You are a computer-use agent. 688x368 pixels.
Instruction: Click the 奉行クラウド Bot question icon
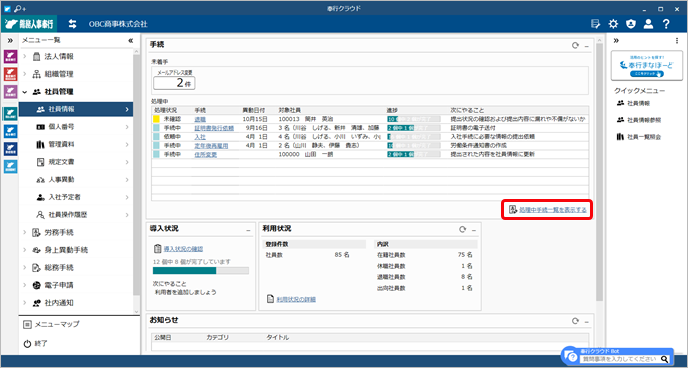(570, 356)
